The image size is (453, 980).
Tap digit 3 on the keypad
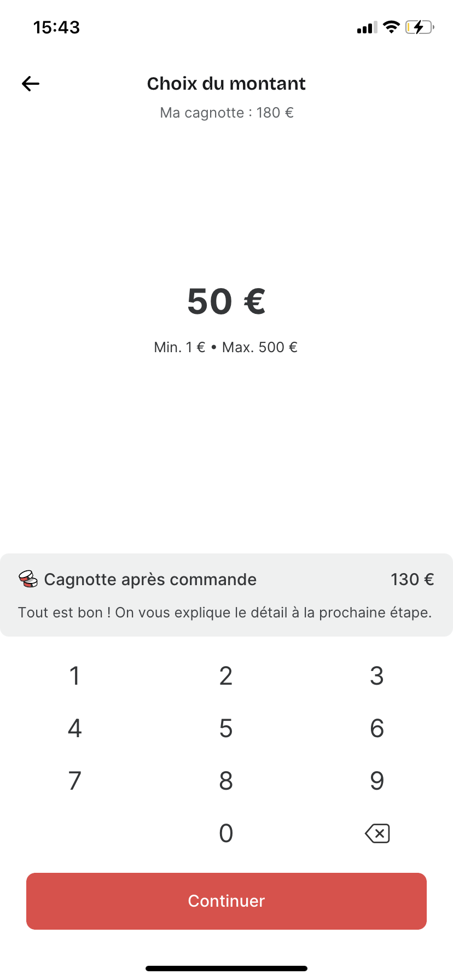pyautogui.click(x=377, y=676)
